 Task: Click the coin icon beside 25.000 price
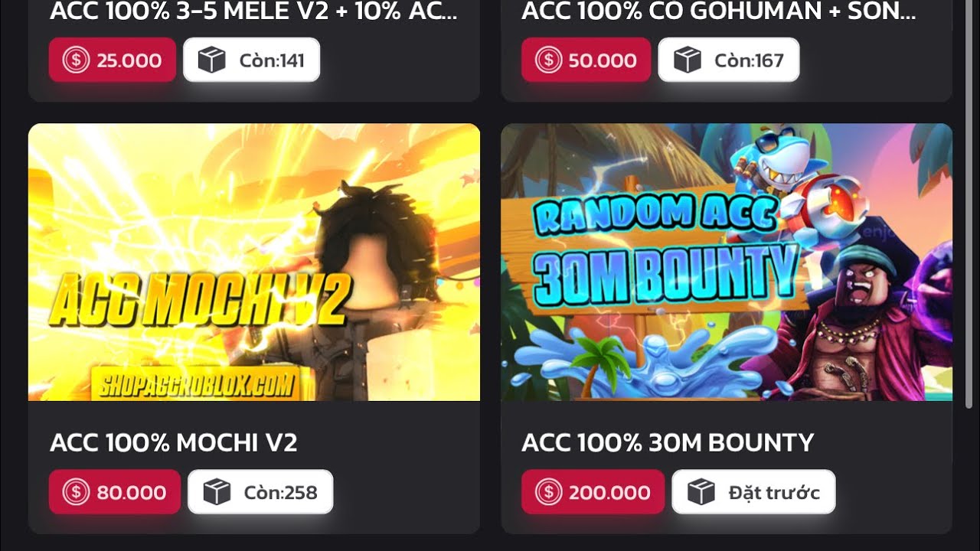(76, 60)
